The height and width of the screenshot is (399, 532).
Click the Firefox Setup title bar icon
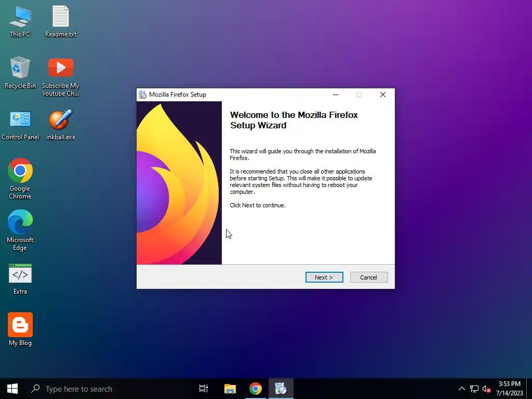tap(142, 95)
